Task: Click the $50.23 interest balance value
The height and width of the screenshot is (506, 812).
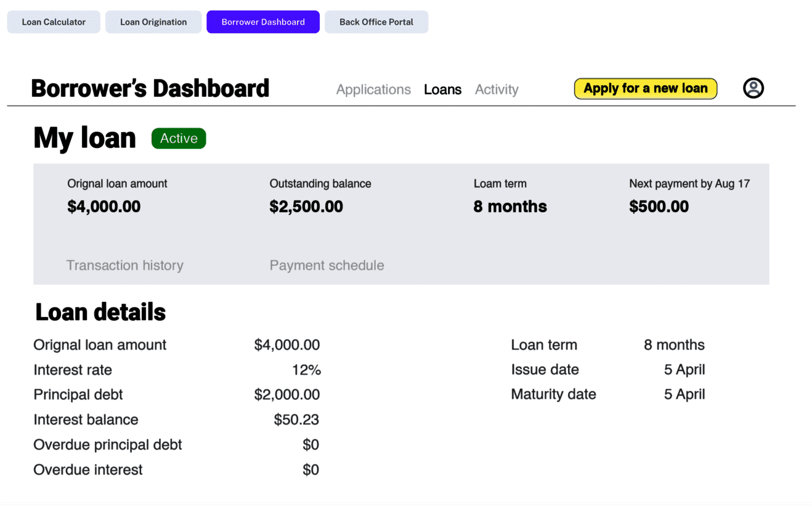Action: (296, 420)
